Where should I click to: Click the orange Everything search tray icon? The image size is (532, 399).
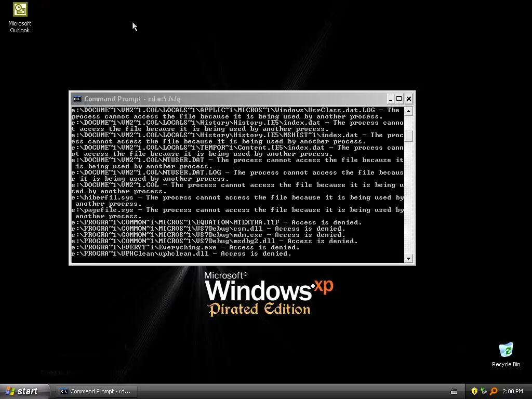494,391
